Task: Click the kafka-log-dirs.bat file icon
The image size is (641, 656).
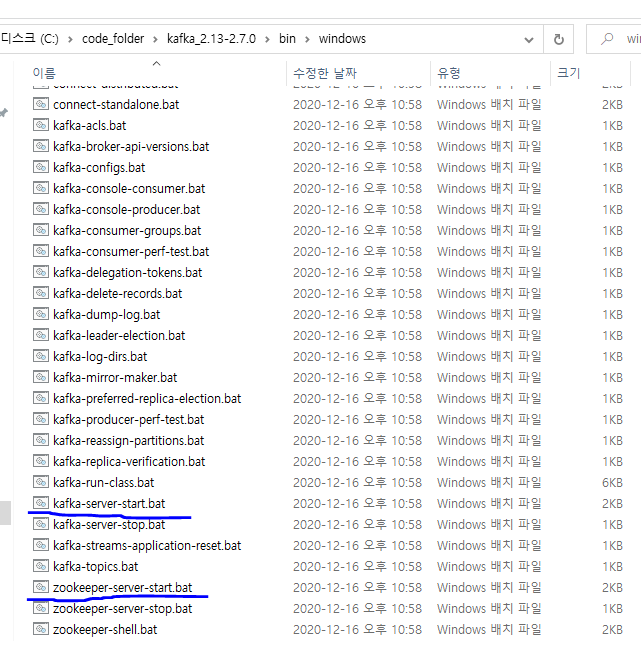Action: [x=41, y=356]
